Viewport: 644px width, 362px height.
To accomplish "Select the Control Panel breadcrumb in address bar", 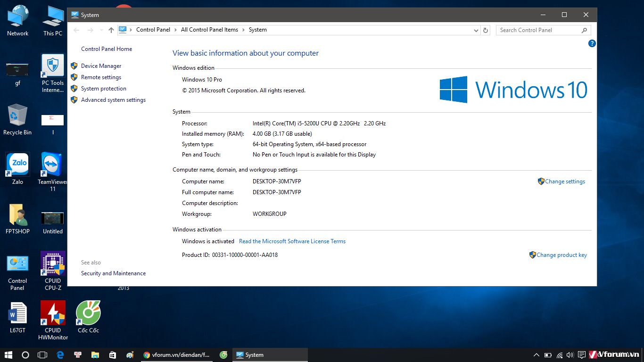I will click(x=153, y=30).
